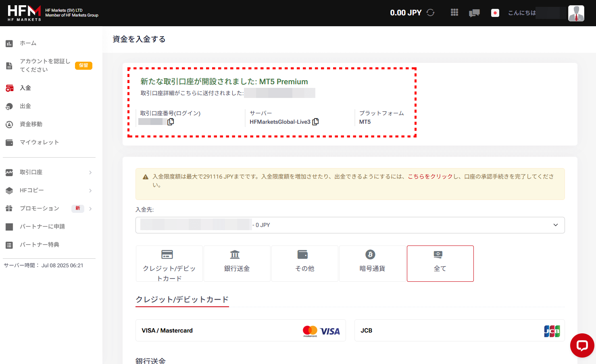Click the warning triangle icon
The image size is (596, 364).
point(146,177)
